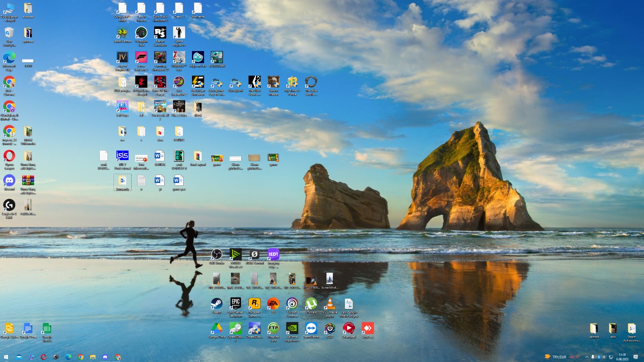Open the OBS Studio shortcut
644x362 pixels.
tap(217, 256)
